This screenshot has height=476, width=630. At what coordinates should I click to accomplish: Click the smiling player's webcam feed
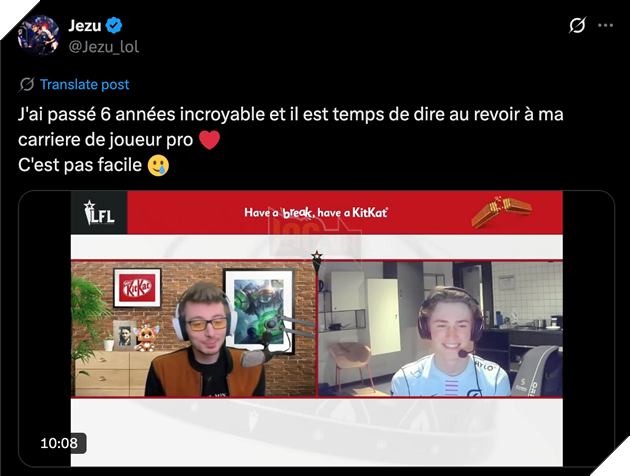click(440, 329)
